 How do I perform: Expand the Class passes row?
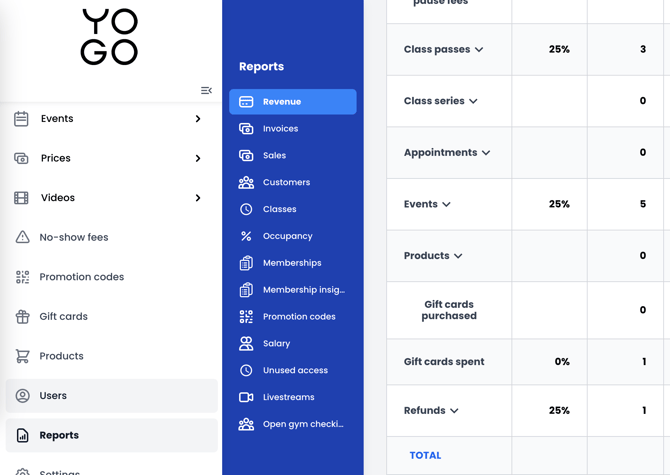(479, 50)
